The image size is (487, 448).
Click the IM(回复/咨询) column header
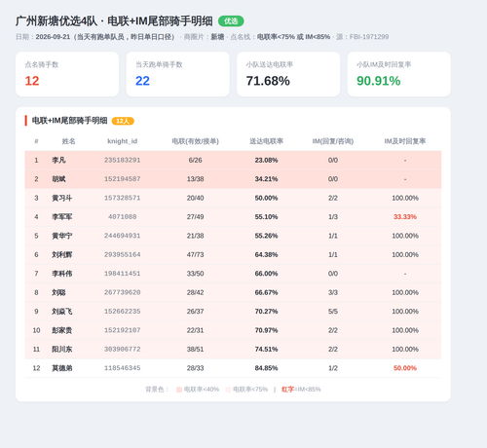pos(333,141)
